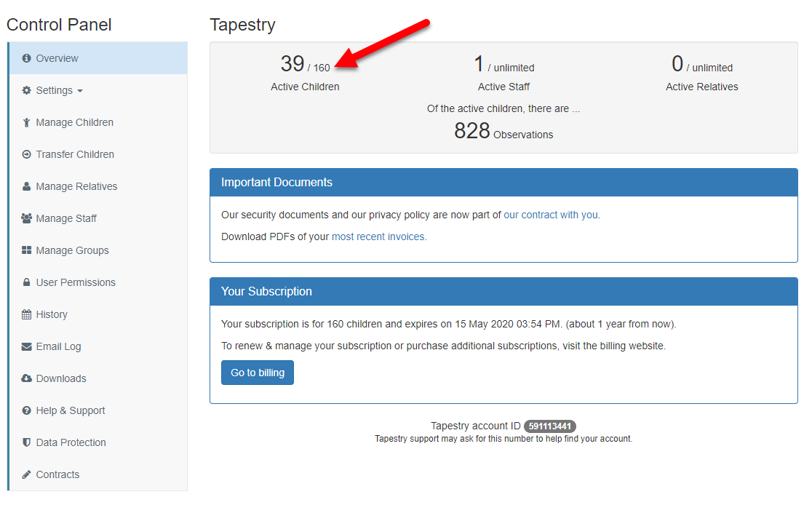Viewport: 812px width, 505px height.
Task: Click the '0 / unlimited' Active Relatives count
Action: point(701,64)
